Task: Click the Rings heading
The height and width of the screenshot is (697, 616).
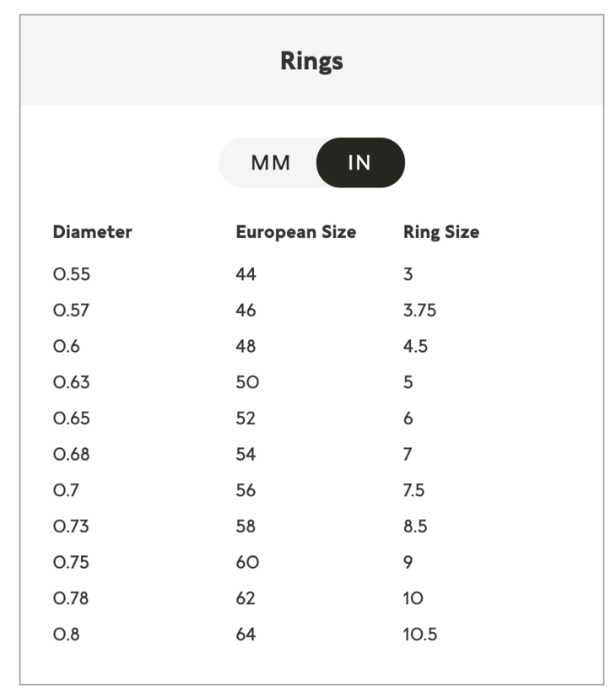Action: coord(311,62)
